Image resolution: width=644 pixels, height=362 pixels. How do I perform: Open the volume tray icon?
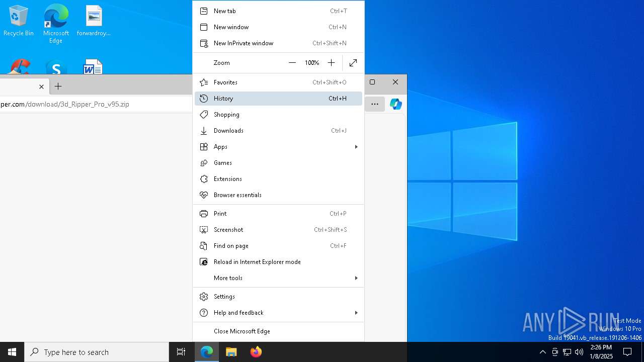pos(579,352)
